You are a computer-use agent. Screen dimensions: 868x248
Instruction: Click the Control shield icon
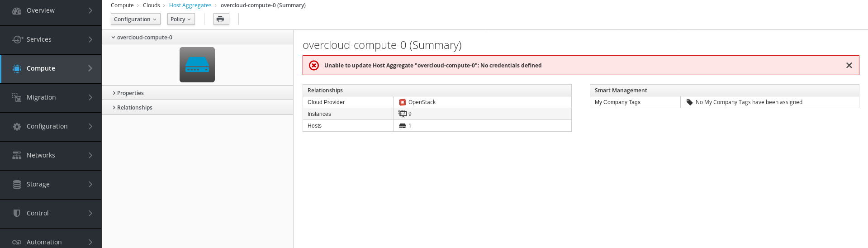17,213
